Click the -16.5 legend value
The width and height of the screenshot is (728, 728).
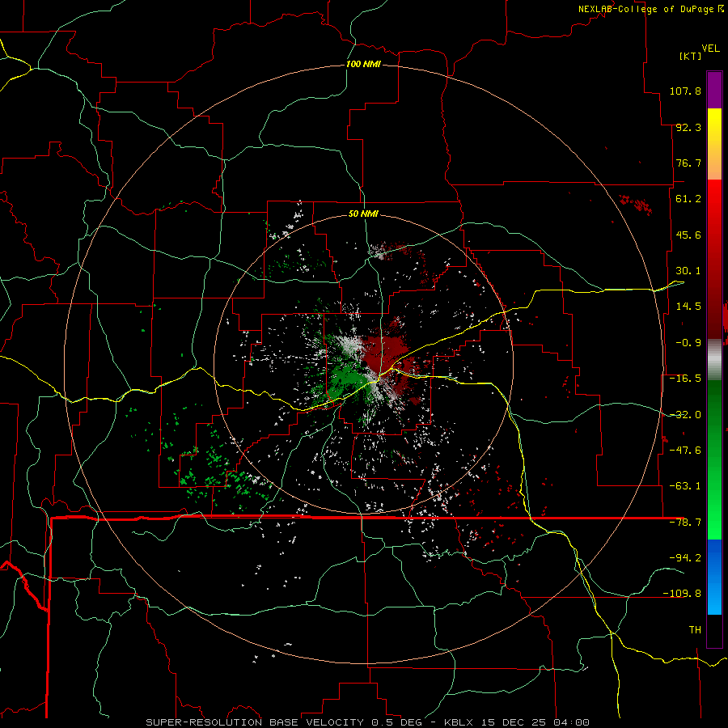pos(685,379)
